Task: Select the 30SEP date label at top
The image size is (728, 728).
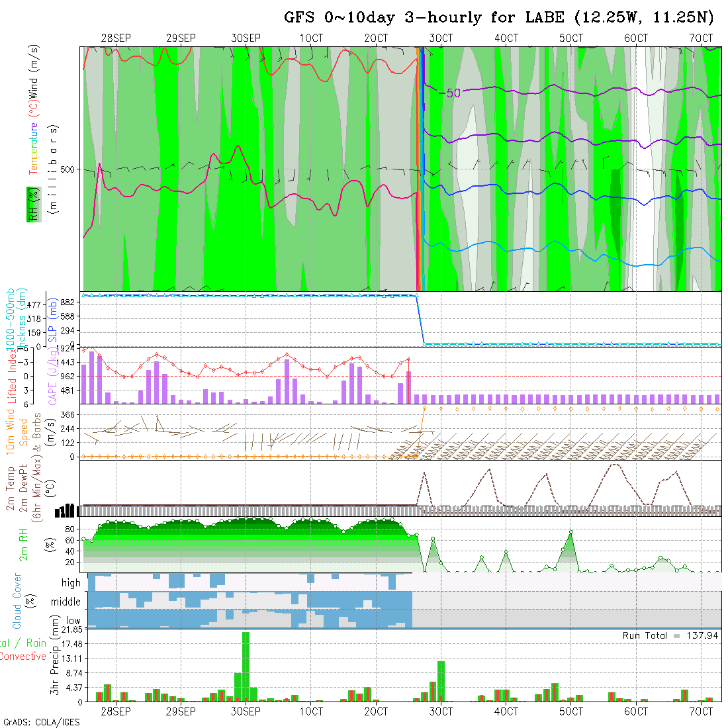Action: point(246,38)
